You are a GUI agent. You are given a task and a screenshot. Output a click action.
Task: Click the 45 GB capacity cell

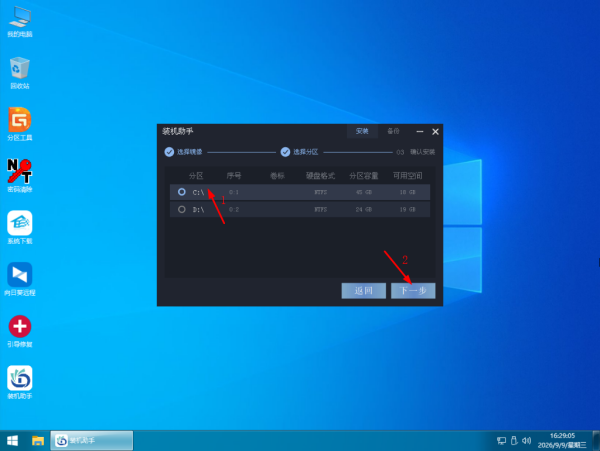coord(364,192)
